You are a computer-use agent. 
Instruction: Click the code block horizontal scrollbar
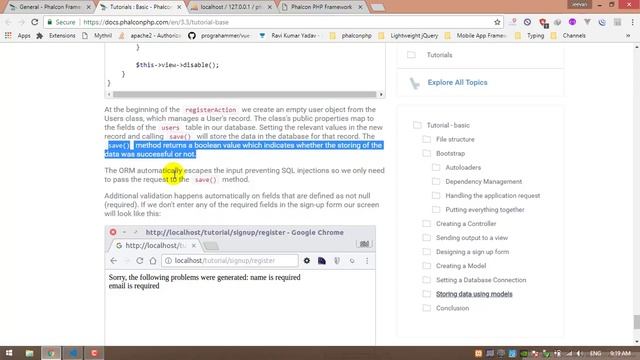tap(244, 94)
